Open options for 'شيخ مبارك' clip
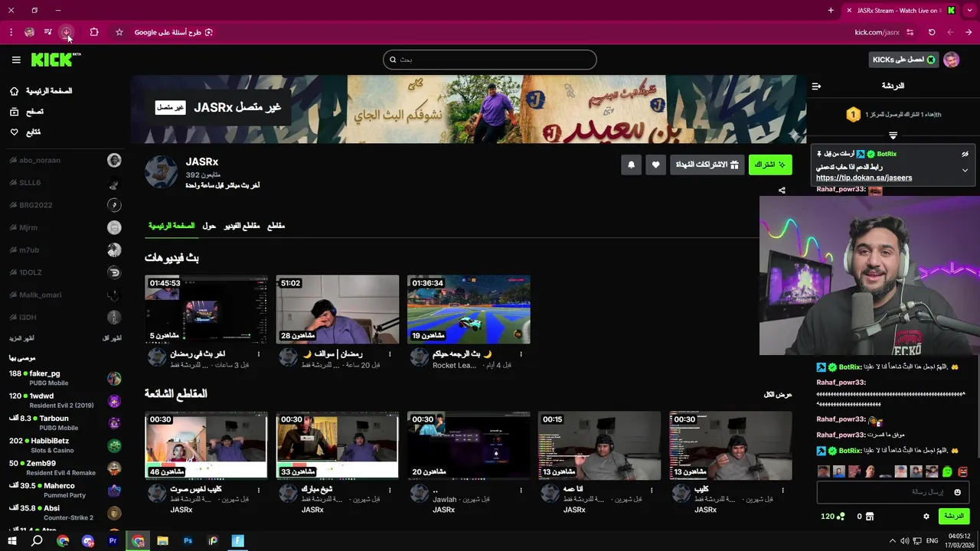This screenshot has height=551, width=980. 390,489
